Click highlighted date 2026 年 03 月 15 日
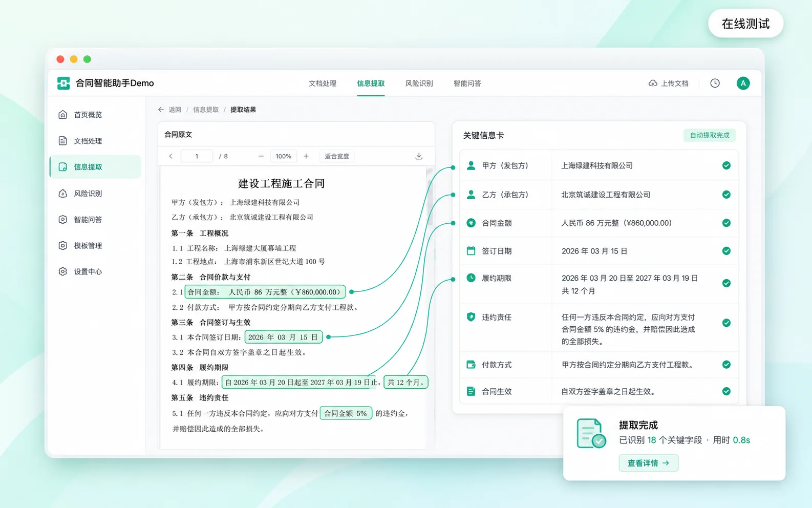This screenshot has width=812, height=508. [283, 337]
